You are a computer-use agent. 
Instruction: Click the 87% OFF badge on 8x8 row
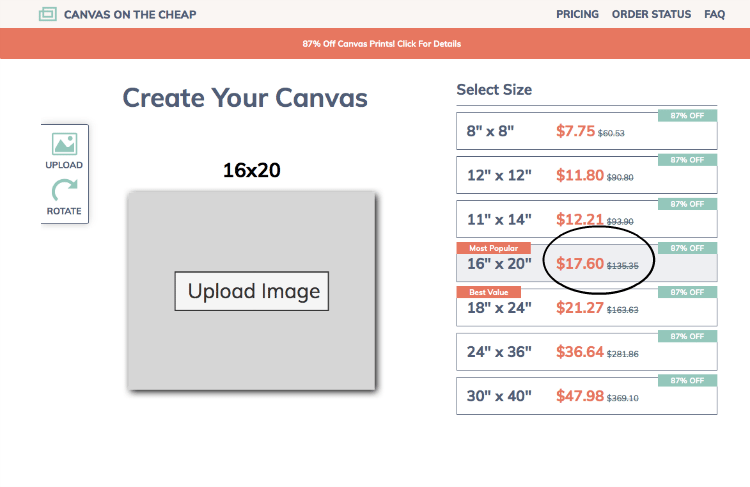tap(687, 115)
